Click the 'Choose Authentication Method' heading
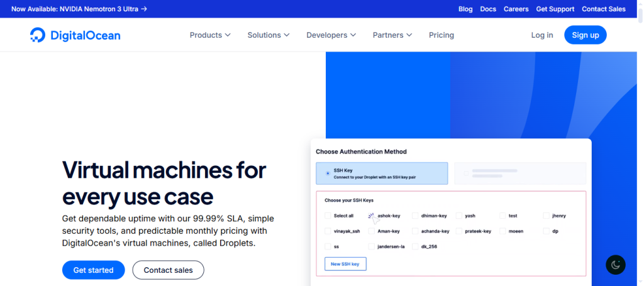The height and width of the screenshot is (286, 644). [361, 151]
